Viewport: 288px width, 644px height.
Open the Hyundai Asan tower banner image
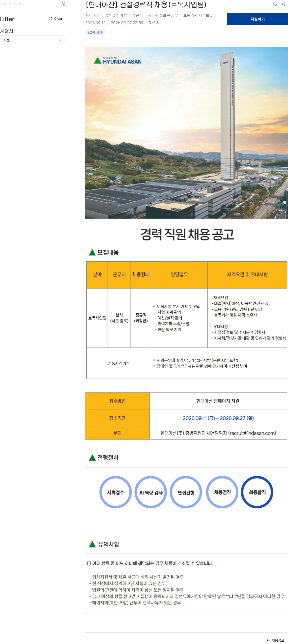coord(187,132)
